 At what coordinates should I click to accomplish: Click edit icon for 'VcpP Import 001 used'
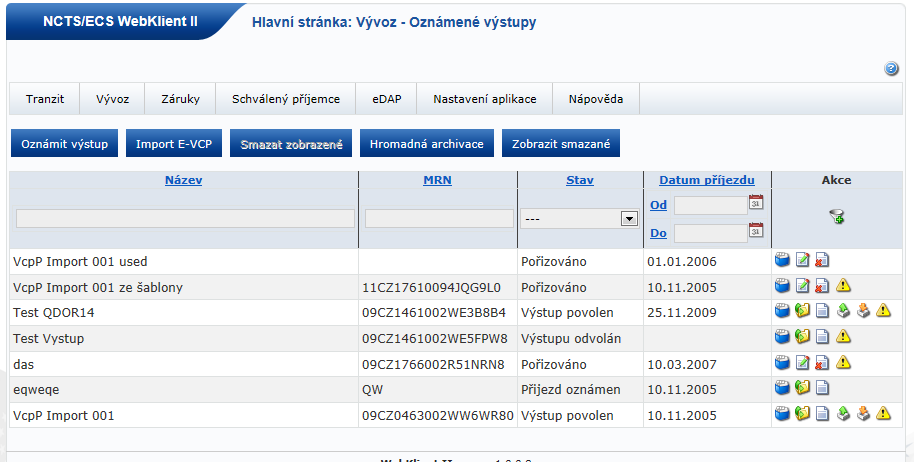802,261
